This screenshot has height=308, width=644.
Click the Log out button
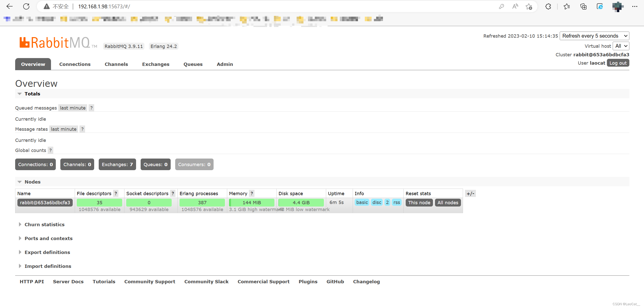pyautogui.click(x=618, y=63)
